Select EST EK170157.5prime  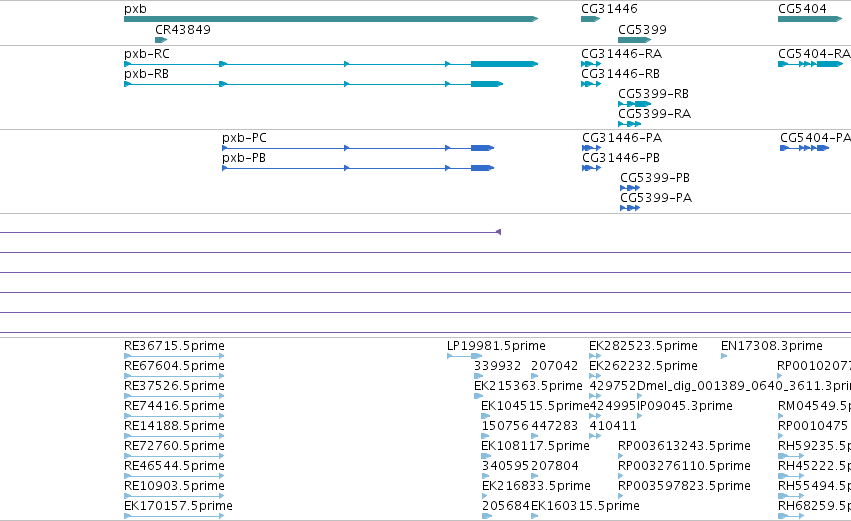pos(174,516)
